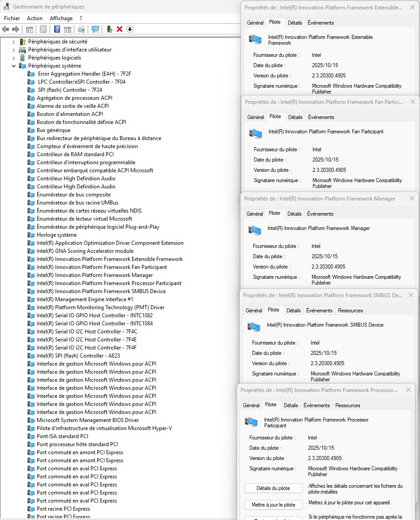Click the blue Help question mark icon

57,29
